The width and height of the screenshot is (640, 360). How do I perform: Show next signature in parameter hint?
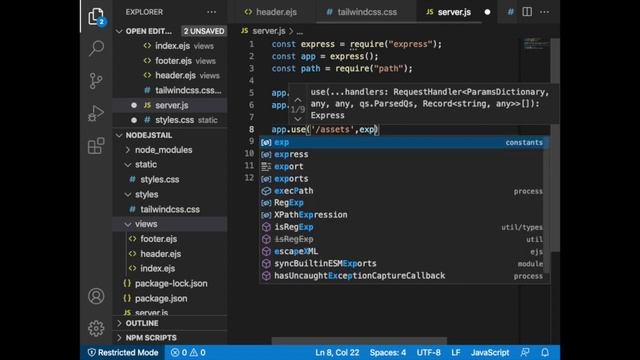(x=298, y=119)
